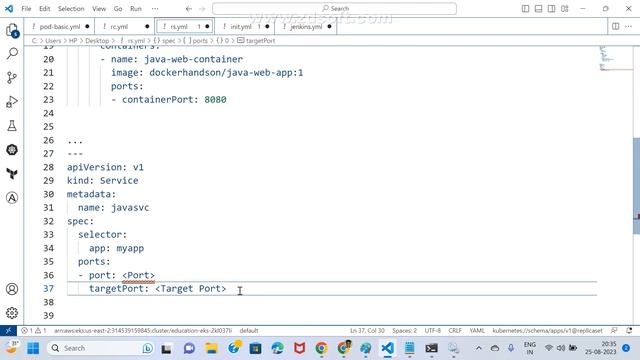Image resolution: width=640 pixels, height=360 pixels.
Task: Show hidden system tray icons chevron
Action: (479, 348)
